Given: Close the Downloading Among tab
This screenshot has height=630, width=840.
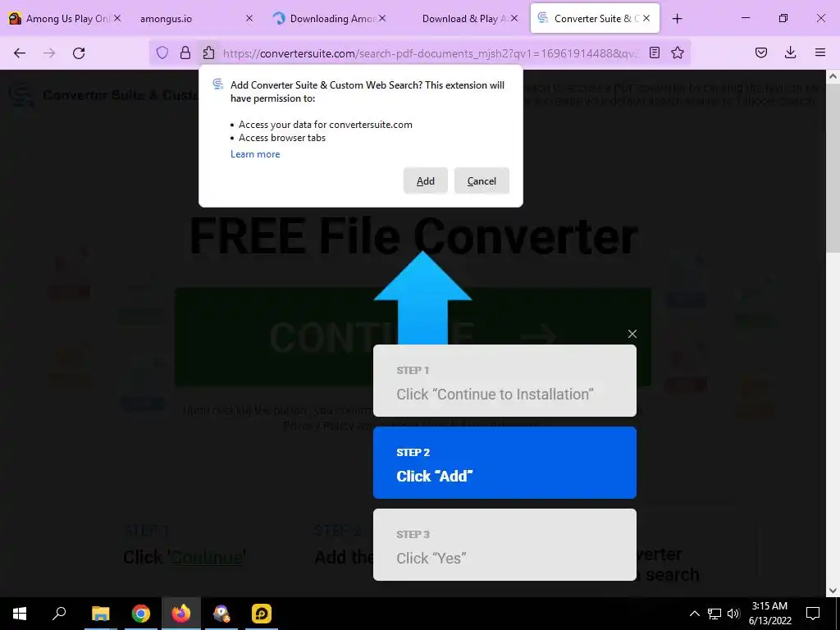Looking at the screenshot, I should click(x=382, y=18).
